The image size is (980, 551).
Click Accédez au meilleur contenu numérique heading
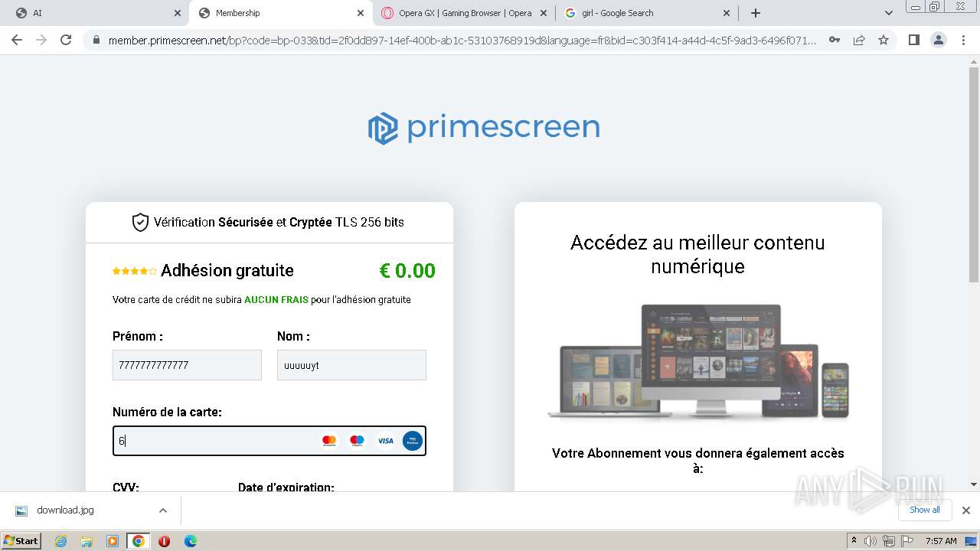coord(697,254)
